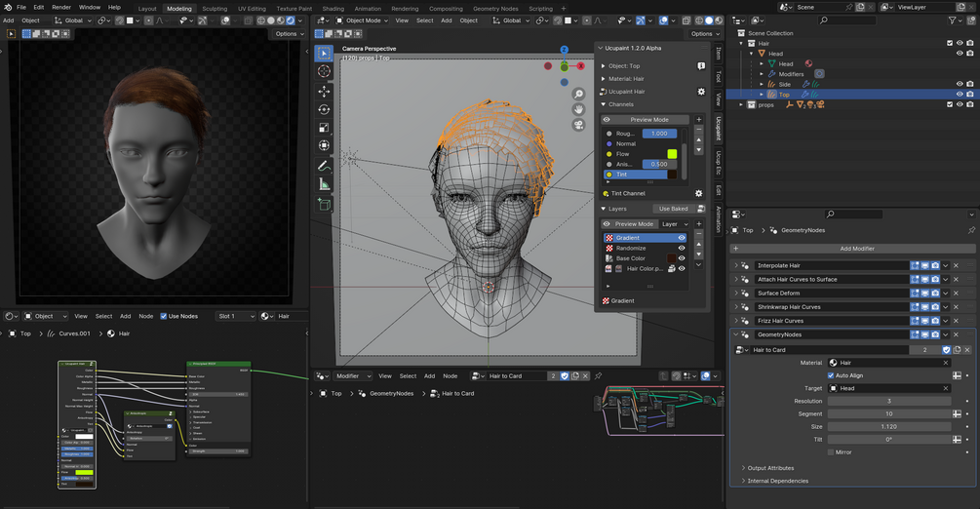Enable the Mirror checkbox
This screenshot has width=980, height=509.
click(831, 451)
